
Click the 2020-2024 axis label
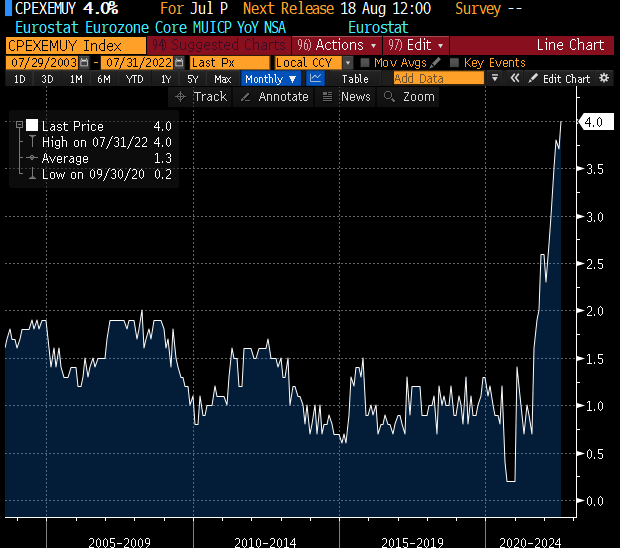point(530,542)
